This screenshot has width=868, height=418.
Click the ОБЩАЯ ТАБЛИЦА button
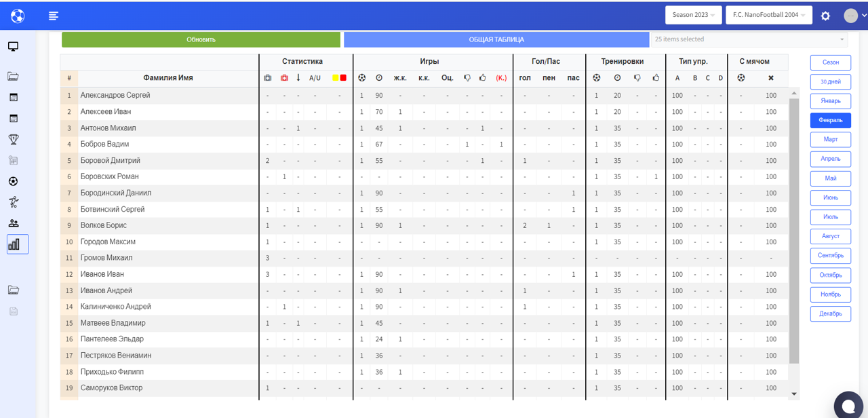point(496,39)
